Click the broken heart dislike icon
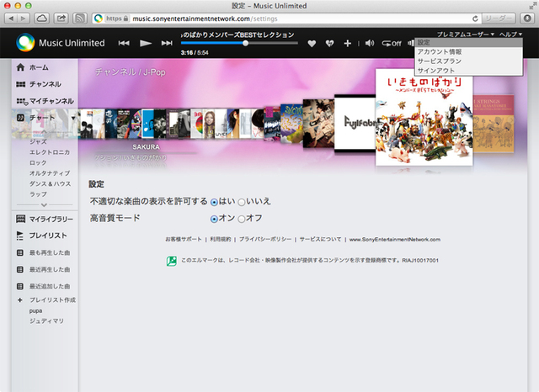 (329, 43)
